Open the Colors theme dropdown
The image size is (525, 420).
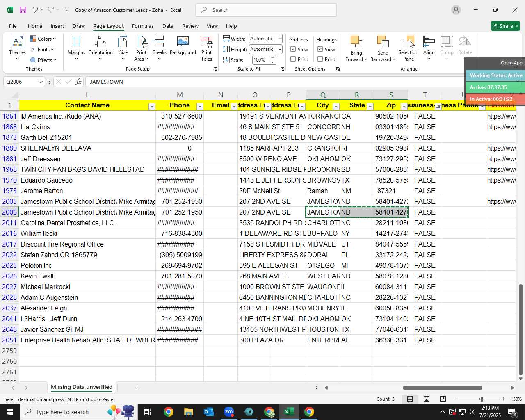pos(43,39)
